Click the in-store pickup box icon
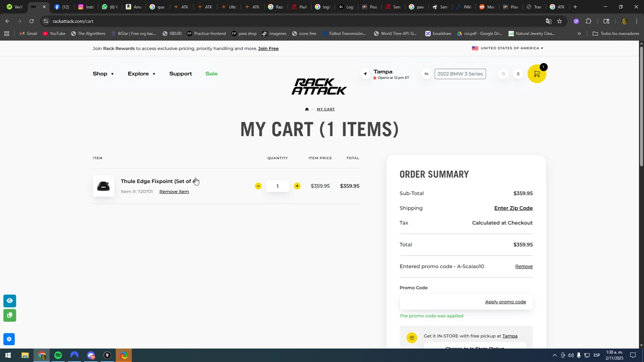 412,338
